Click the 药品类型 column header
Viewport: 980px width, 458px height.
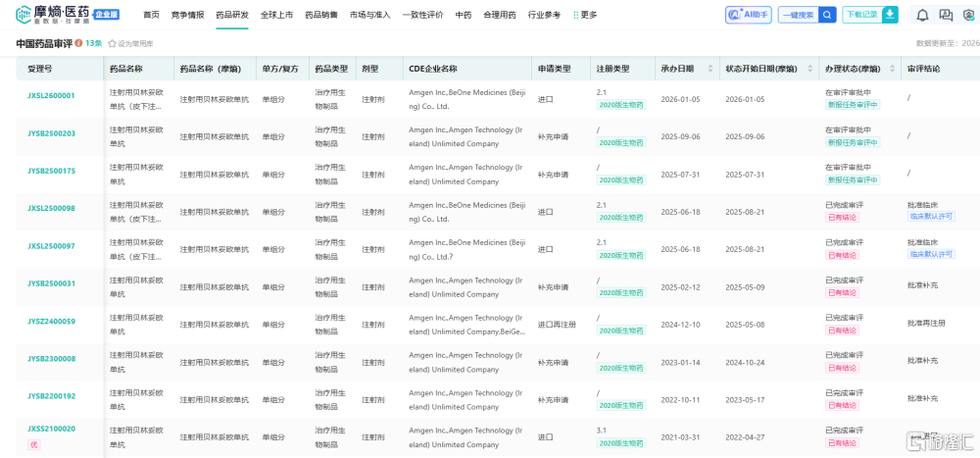(x=331, y=69)
